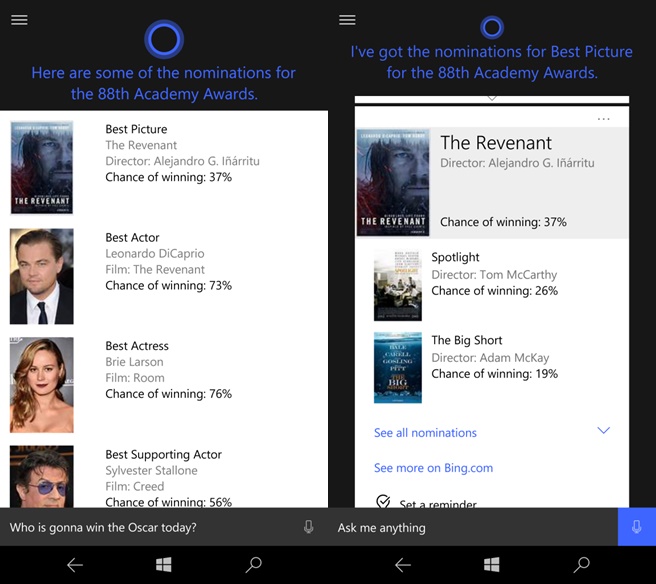Expand chevron beside See all nominations
656x584 pixels.
603,430
